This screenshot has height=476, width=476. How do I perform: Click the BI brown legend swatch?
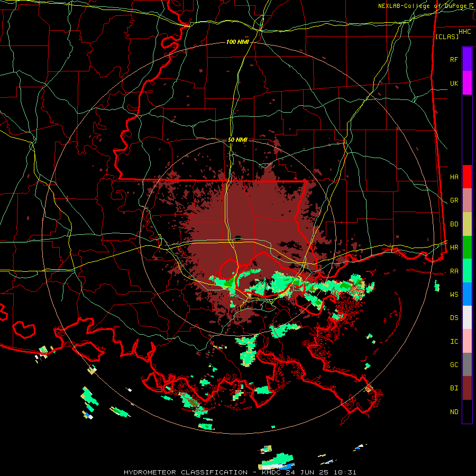click(x=467, y=388)
